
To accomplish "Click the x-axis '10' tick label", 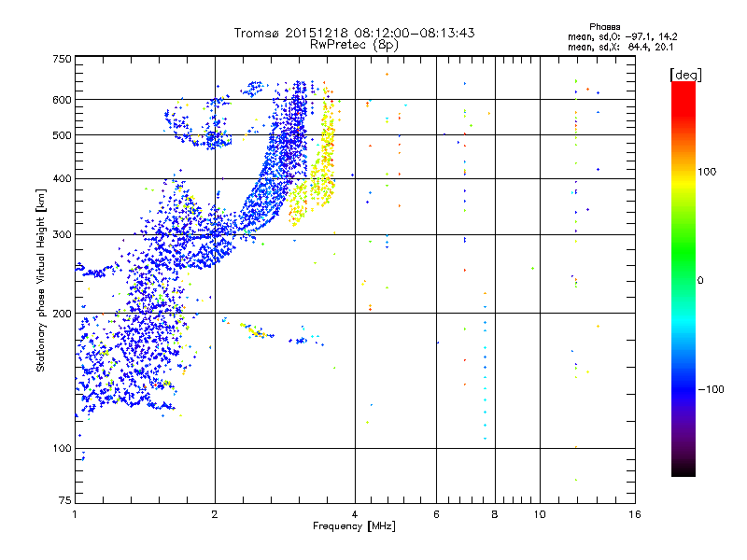I will tap(540, 514).
